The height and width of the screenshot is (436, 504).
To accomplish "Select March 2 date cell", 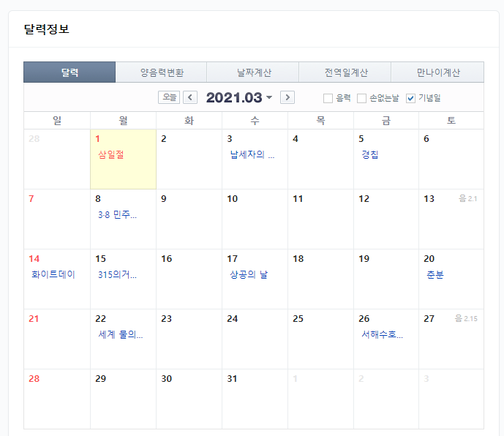I will pos(189,159).
